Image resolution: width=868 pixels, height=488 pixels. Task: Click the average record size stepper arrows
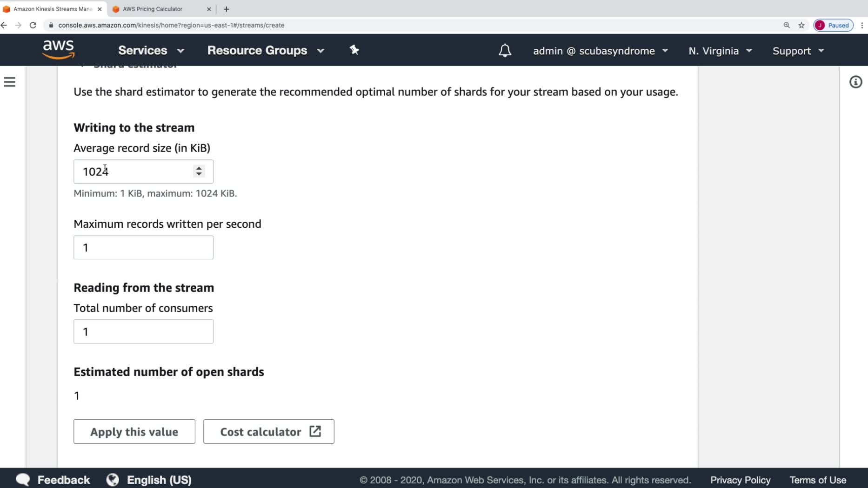point(199,171)
